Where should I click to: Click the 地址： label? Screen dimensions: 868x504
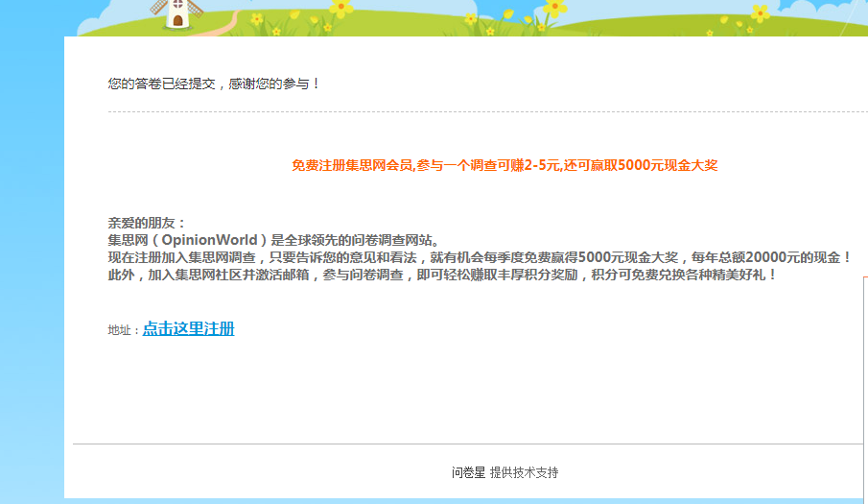coord(124,330)
